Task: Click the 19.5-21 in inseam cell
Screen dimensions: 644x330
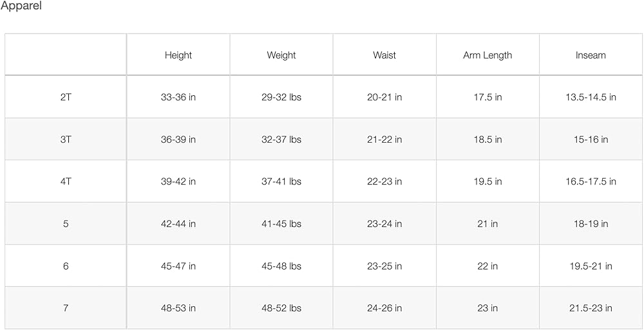Action: (x=591, y=266)
